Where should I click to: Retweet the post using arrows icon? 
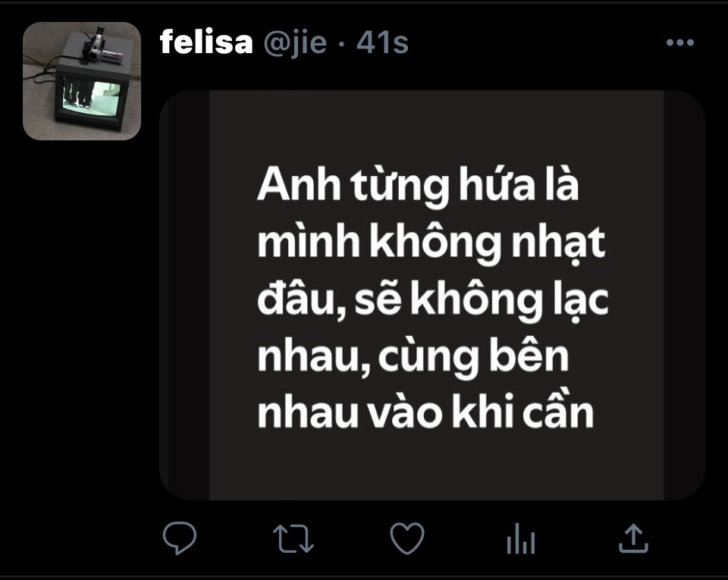click(293, 538)
